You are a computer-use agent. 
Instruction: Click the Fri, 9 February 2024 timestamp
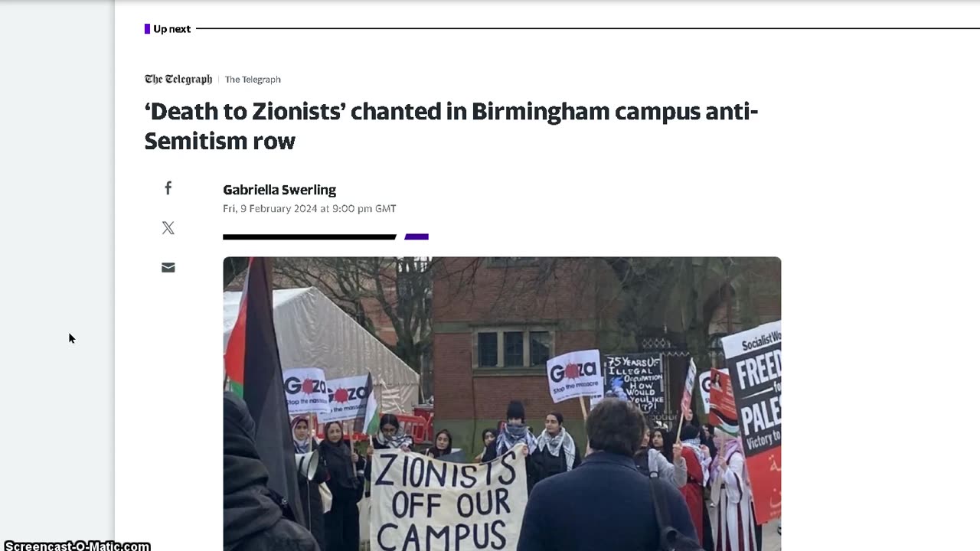click(309, 209)
